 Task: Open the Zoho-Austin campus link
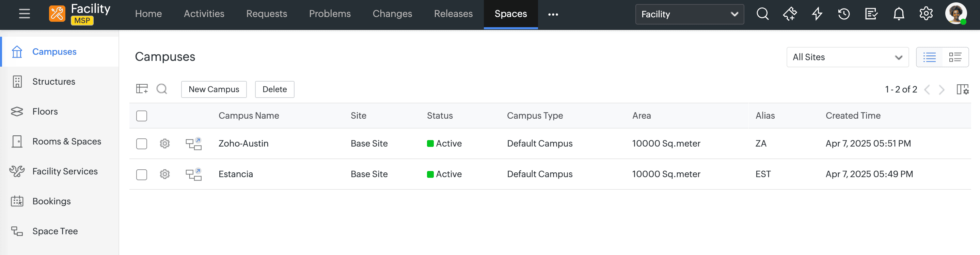coord(243,144)
